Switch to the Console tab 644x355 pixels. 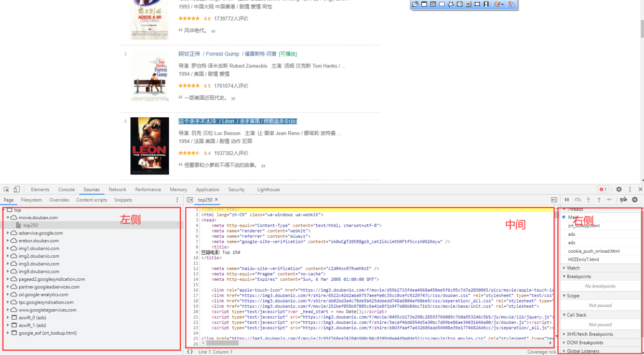66,189
